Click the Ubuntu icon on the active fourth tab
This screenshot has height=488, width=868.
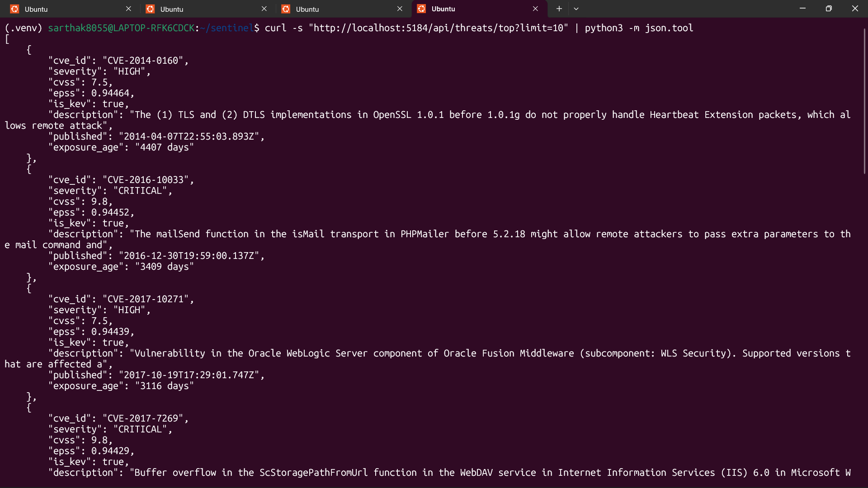coord(421,9)
